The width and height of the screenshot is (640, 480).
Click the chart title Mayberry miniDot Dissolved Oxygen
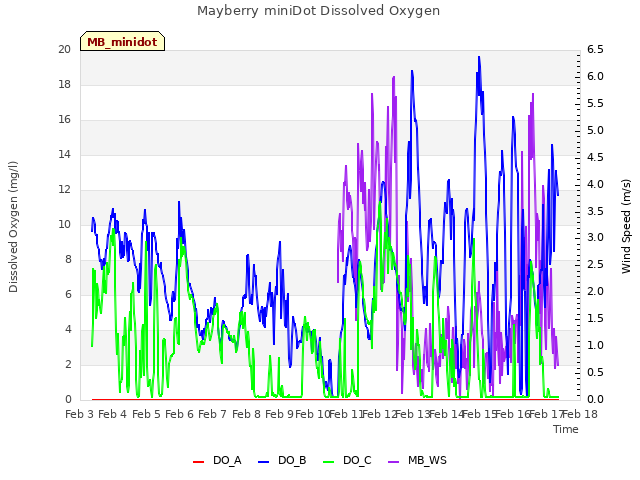point(318,11)
